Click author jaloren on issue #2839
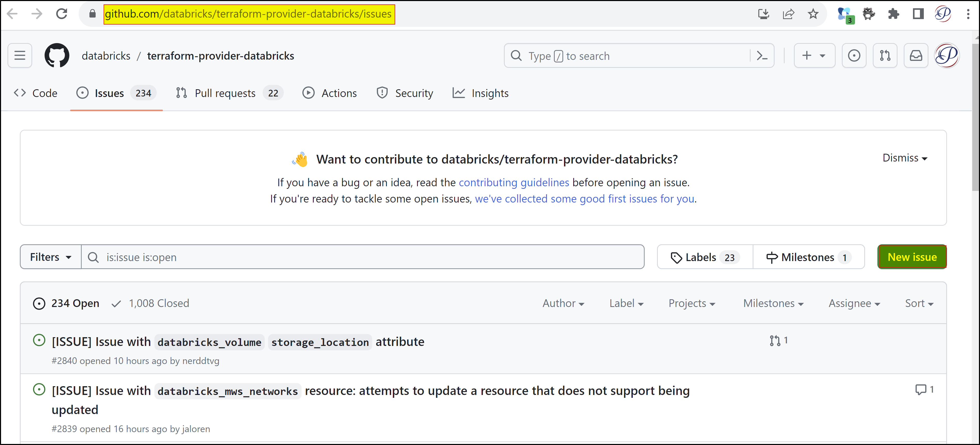 (x=196, y=429)
